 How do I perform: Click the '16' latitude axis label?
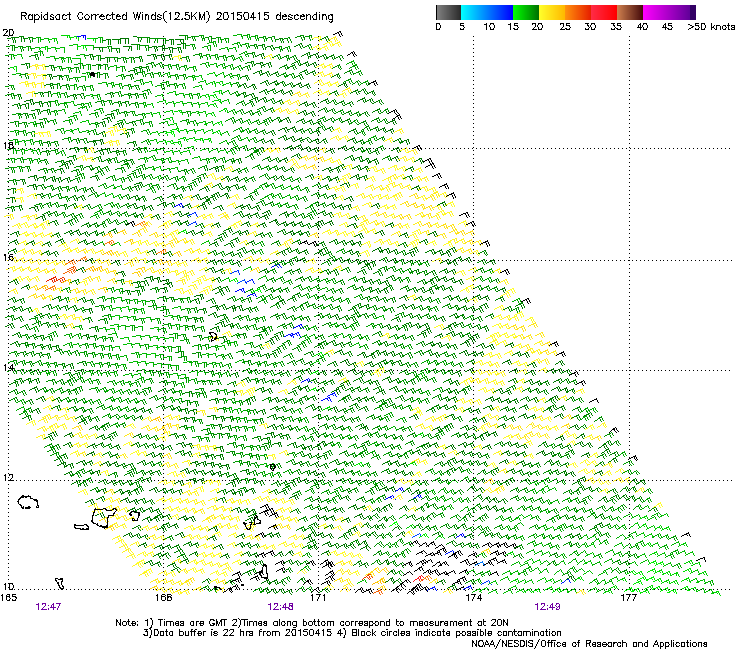pyautogui.click(x=8, y=257)
